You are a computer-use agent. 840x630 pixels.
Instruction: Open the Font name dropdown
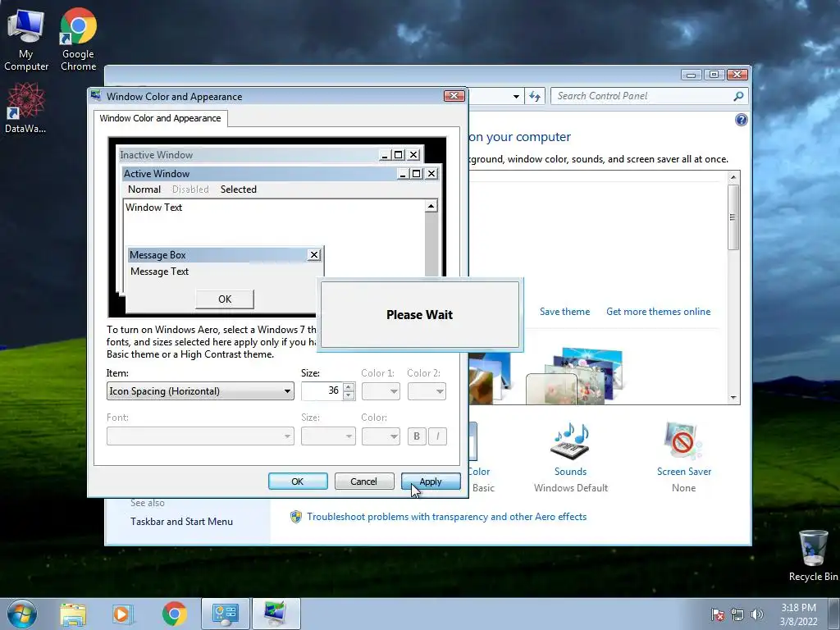click(x=200, y=436)
